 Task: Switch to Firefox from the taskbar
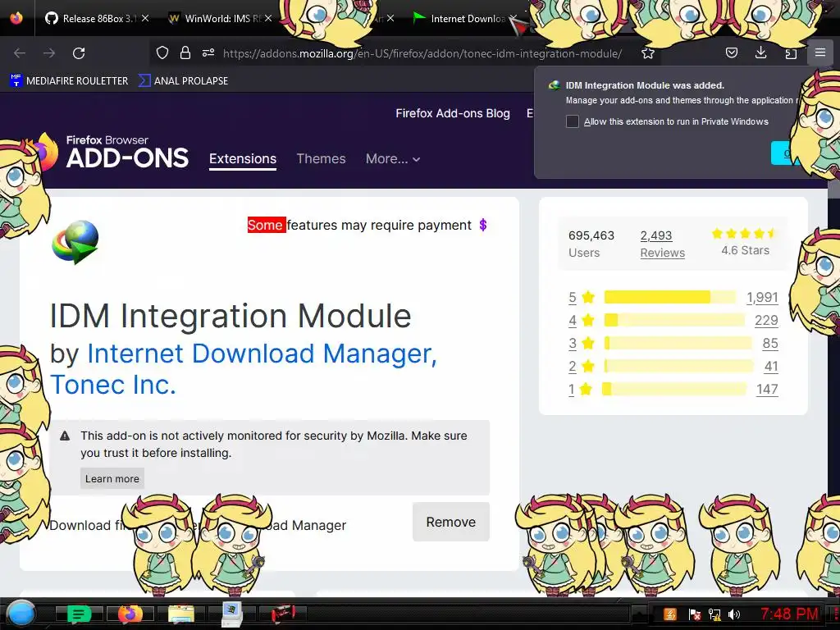130,614
